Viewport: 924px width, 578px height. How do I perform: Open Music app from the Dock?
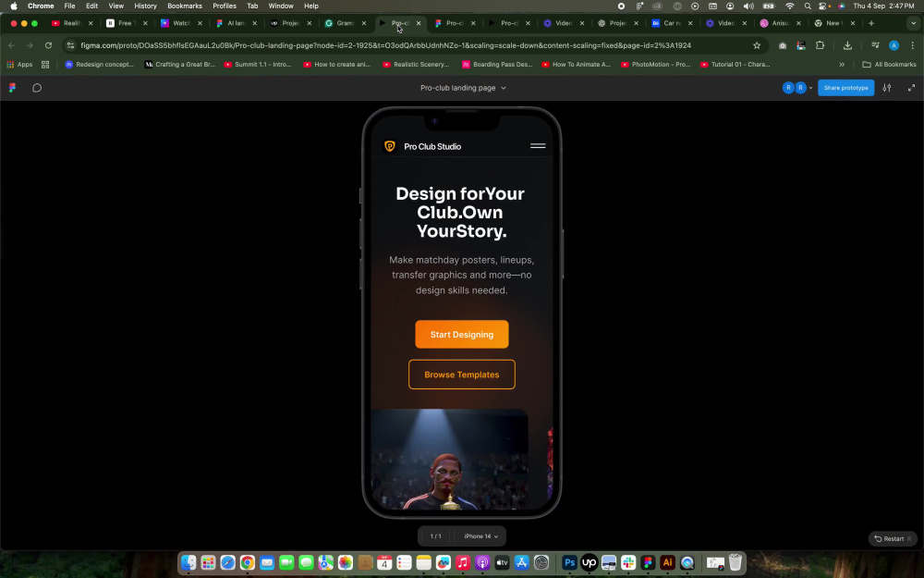pyautogui.click(x=463, y=562)
